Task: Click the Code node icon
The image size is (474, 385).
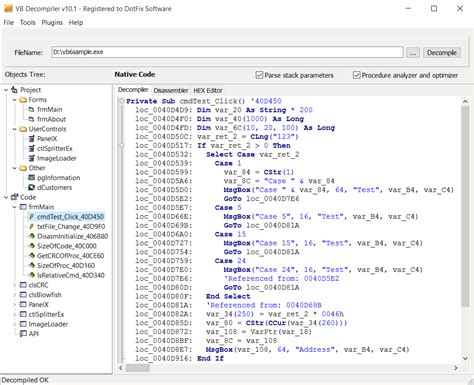Action: click(x=14, y=197)
